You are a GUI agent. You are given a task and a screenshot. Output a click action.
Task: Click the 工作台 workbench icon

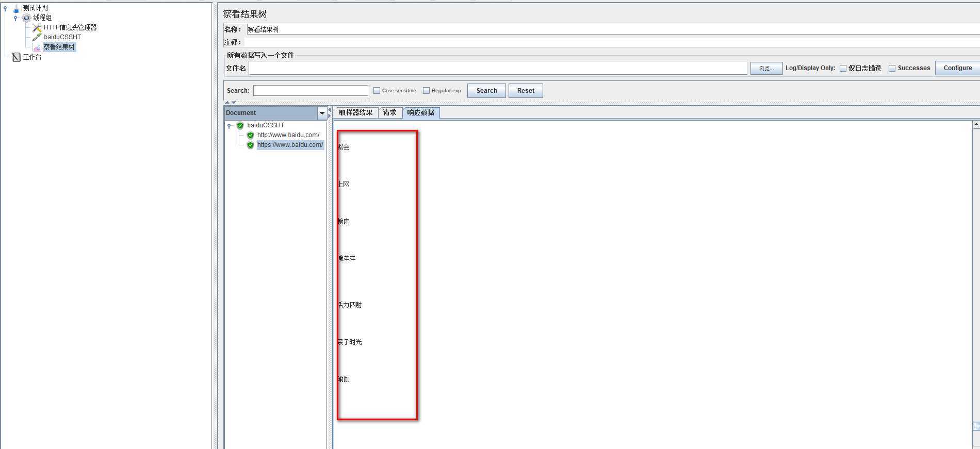pos(16,57)
